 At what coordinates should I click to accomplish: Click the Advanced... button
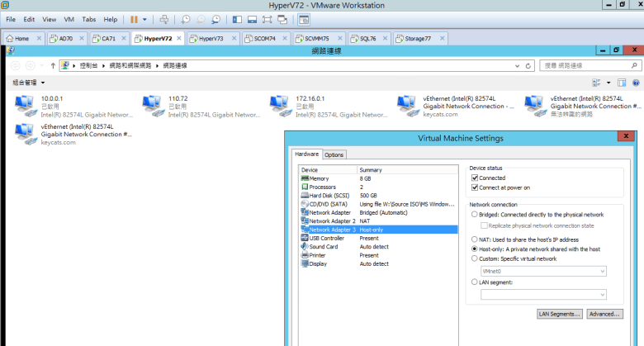[604, 314]
